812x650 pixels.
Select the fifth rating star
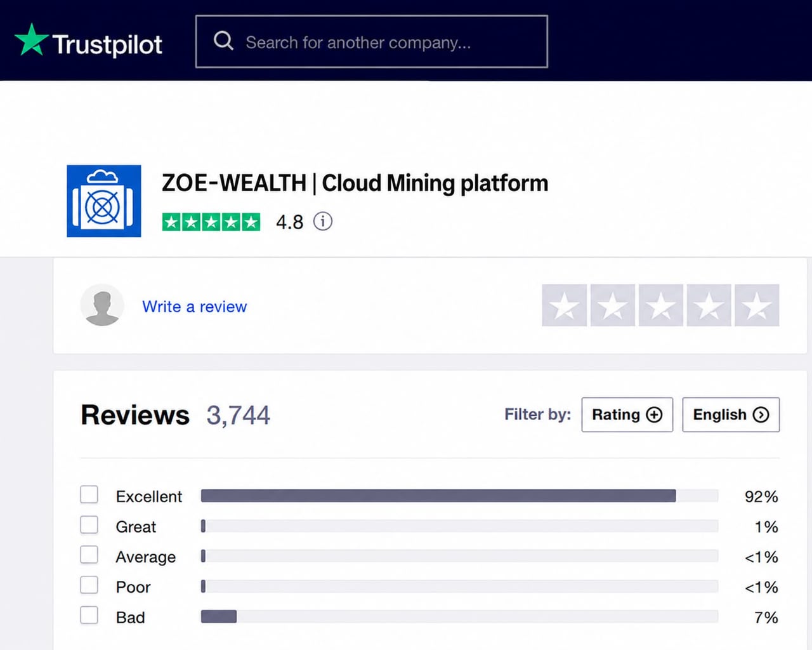757,305
